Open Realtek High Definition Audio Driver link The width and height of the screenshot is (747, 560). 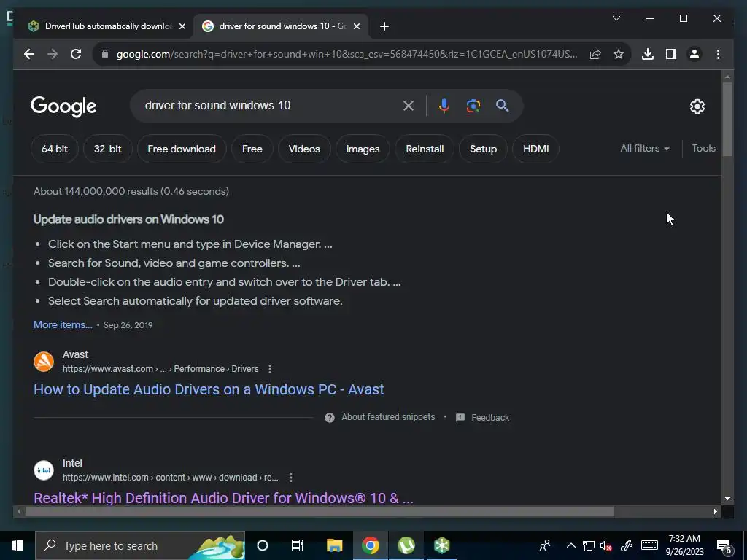pos(223,498)
